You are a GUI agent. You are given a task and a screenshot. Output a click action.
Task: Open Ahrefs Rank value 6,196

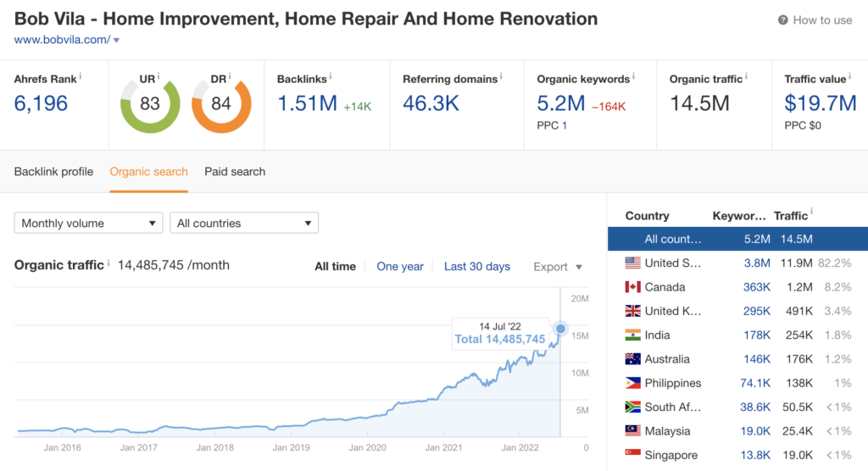41,103
